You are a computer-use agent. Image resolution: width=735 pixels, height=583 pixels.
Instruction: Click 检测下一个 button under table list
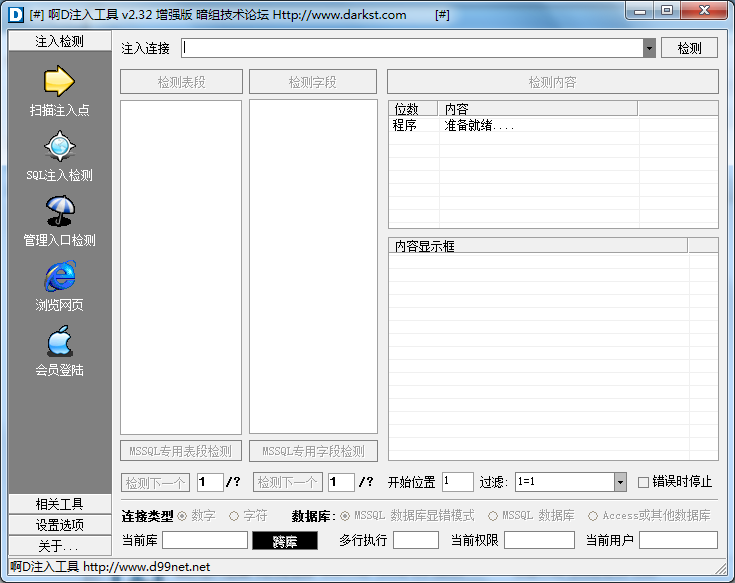[155, 482]
